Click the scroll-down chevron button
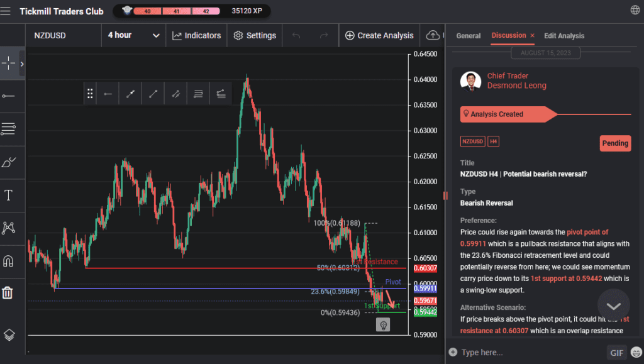 613,306
